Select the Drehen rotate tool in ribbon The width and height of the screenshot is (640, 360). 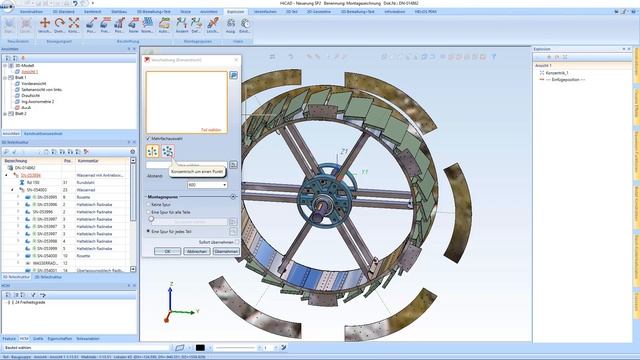click(60, 25)
